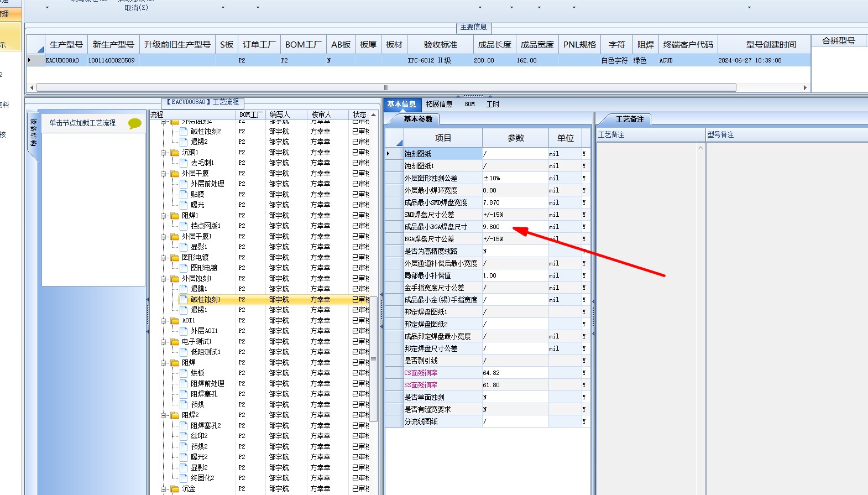The height and width of the screenshot is (495, 868).
Task: Click the 9.800 value for 成品最小BGA焊盘尺寸
Action: 515,227
